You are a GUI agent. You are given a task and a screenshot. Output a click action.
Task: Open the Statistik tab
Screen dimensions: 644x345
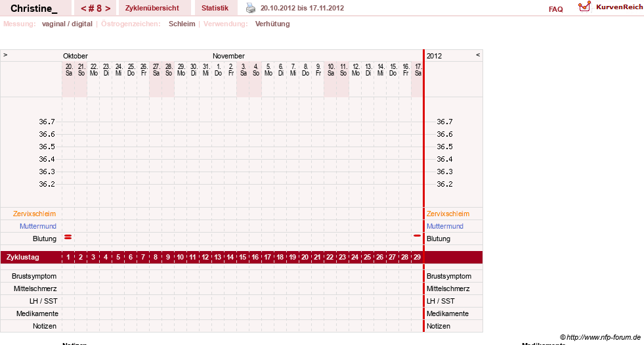tap(215, 9)
